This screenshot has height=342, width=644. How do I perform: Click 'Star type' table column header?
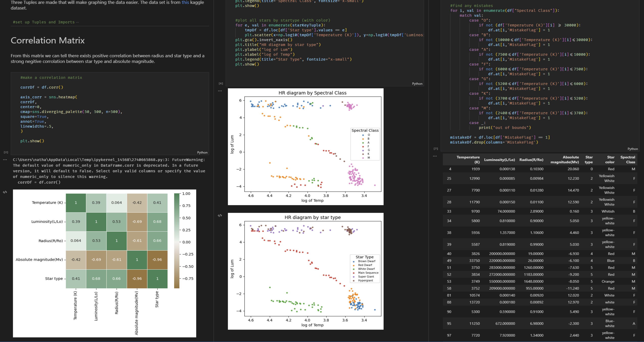pos(589,160)
